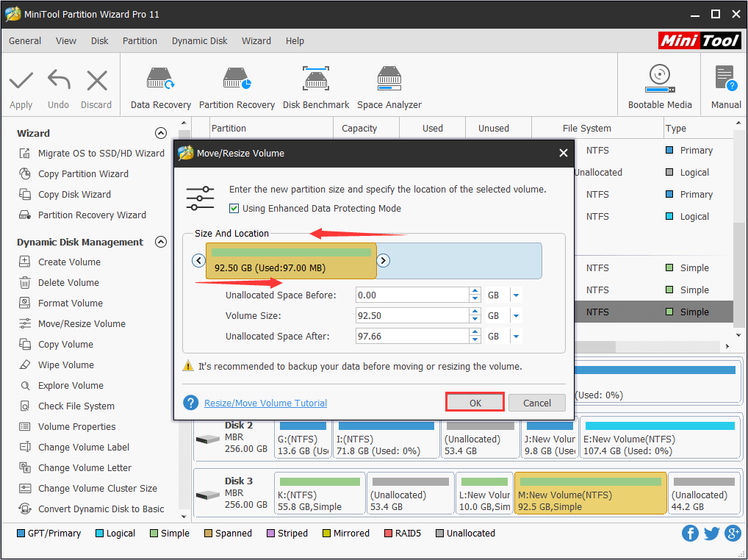This screenshot has width=748, height=560.
Task: Start Copy Disk Wizard
Action: coord(65,194)
